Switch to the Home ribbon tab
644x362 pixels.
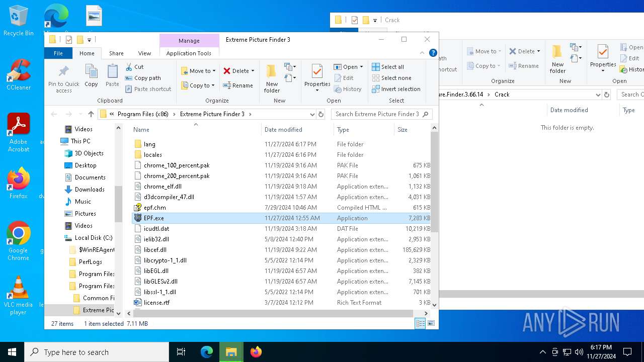87,53
